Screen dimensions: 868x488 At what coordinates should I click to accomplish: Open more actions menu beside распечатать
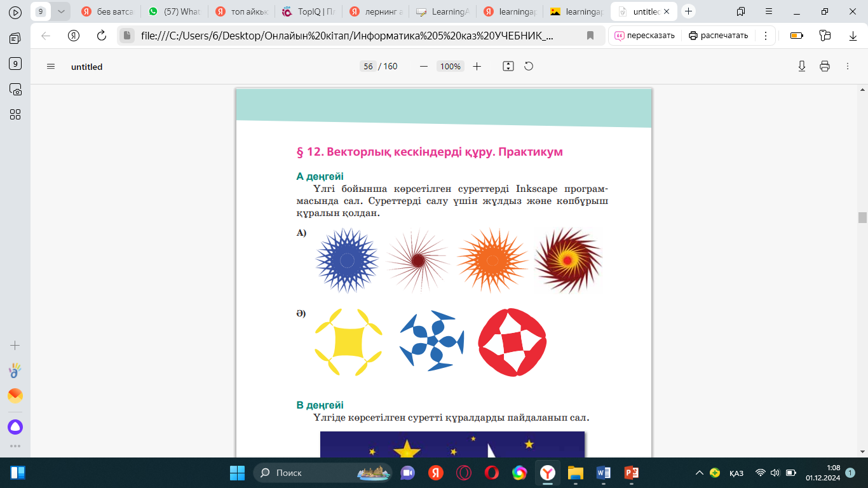[x=766, y=36]
